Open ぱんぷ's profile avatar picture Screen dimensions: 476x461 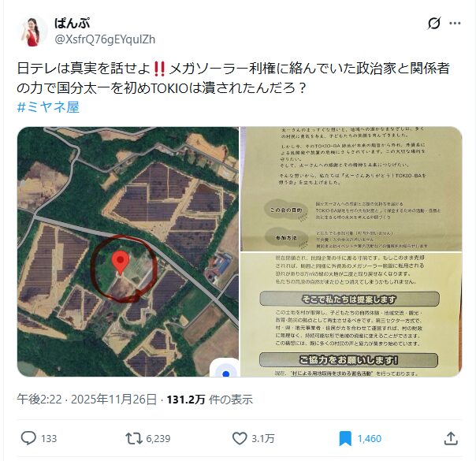pos(32,31)
